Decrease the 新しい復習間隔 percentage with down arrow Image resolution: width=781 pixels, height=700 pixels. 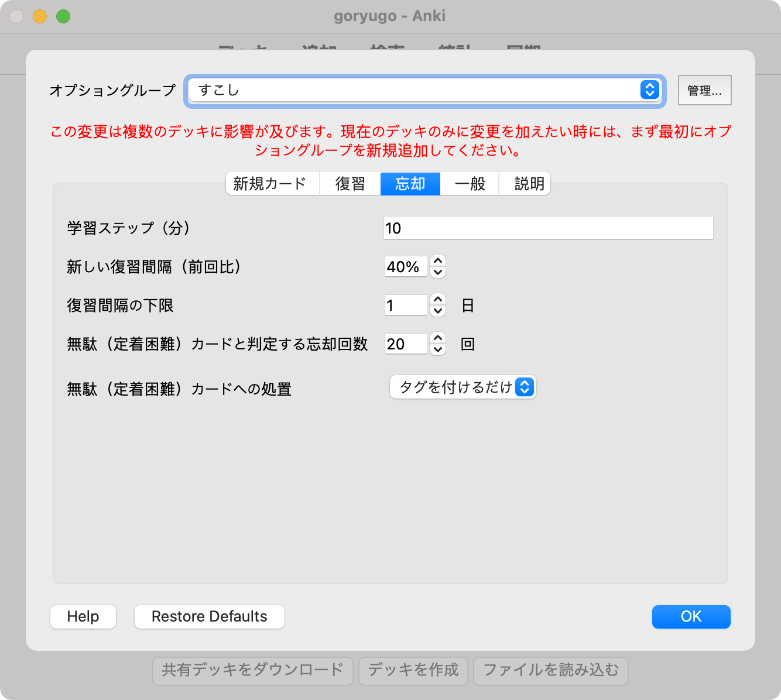tap(438, 273)
